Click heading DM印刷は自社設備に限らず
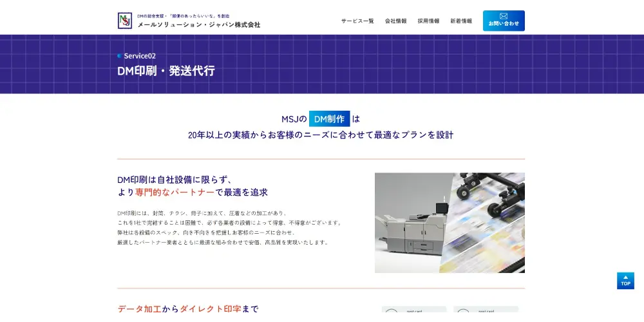The image size is (644, 322). pyautogui.click(x=175, y=180)
